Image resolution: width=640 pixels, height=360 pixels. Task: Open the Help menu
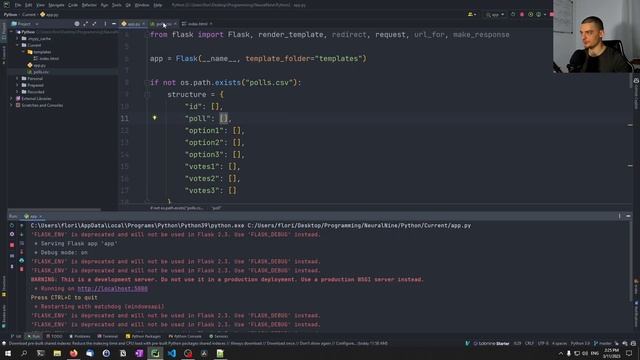158,5
